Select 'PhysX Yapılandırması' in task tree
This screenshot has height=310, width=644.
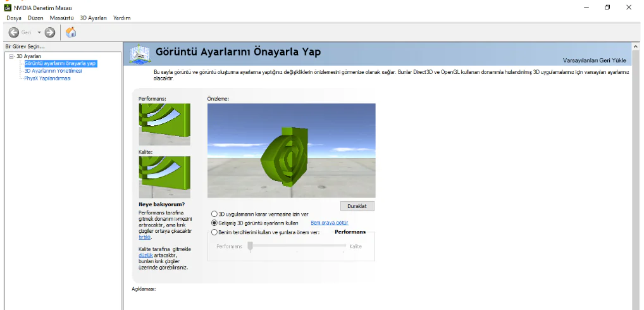click(x=47, y=78)
